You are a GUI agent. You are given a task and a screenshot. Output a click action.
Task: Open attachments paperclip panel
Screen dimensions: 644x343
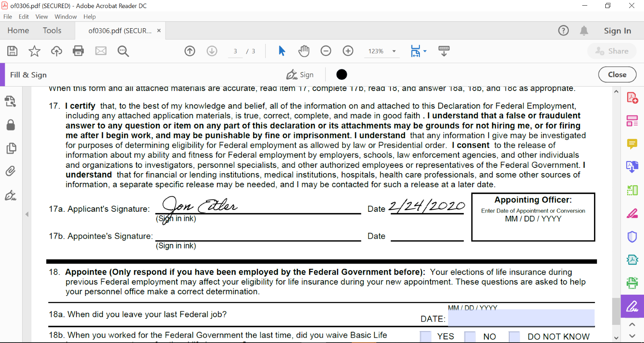(10, 171)
